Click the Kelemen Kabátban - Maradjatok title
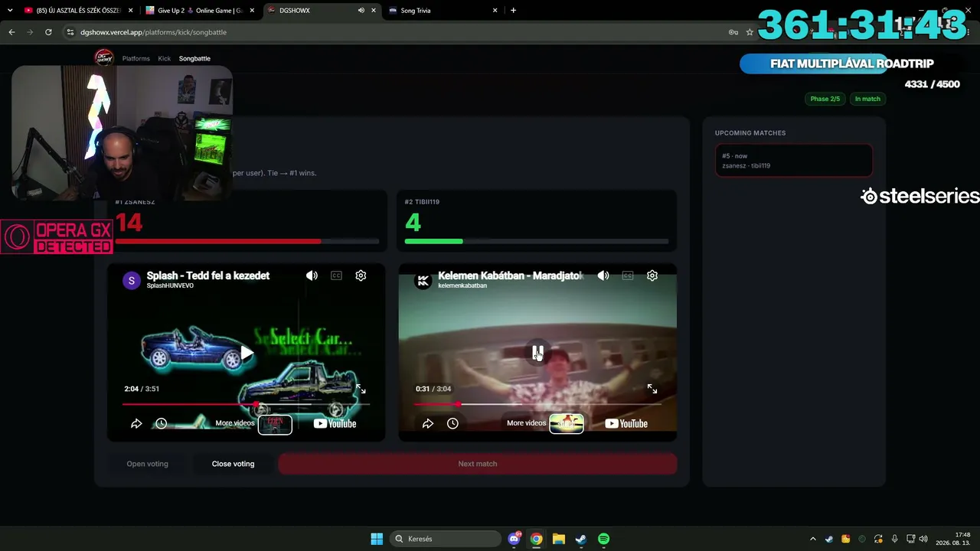The height and width of the screenshot is (551, 980). 511,275
